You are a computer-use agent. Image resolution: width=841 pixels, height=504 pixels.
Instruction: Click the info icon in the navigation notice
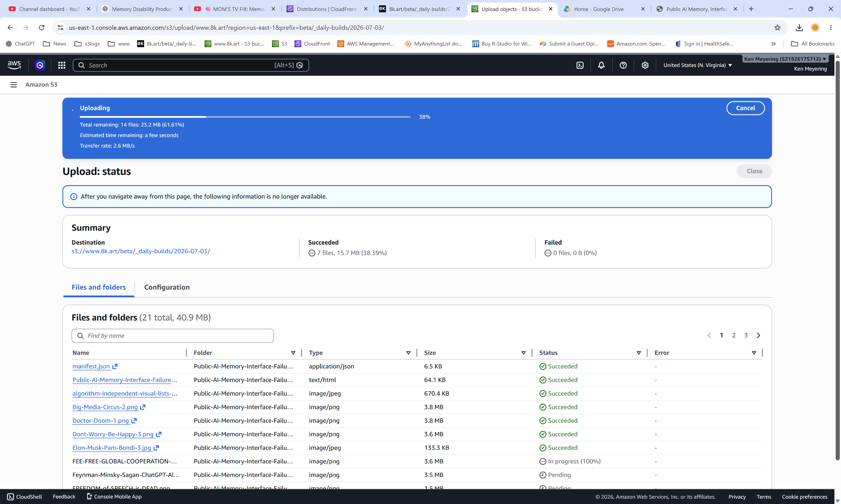coord(74,197)
